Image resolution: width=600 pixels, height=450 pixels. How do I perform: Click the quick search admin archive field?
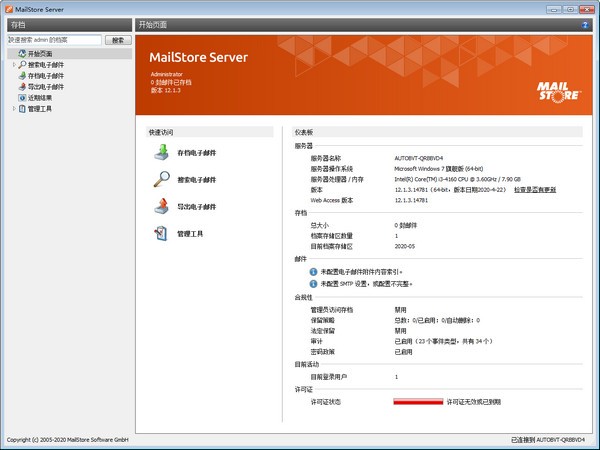[54, 40]
